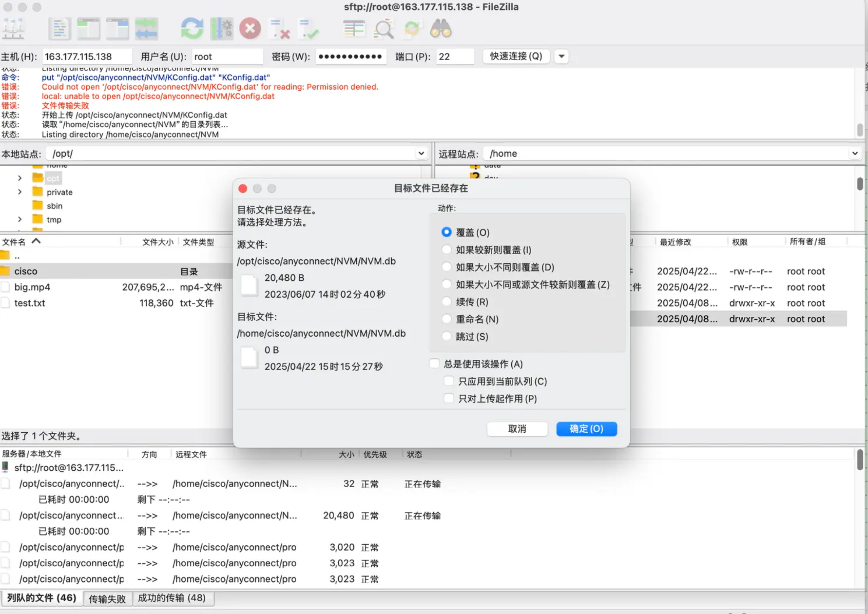
Task: Click the refresh file lists icon
Action: click(192, 29)
